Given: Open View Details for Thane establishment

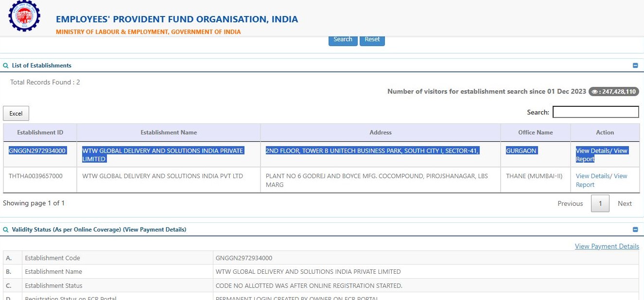Looking at the screenshot, I should click(592, 176).
